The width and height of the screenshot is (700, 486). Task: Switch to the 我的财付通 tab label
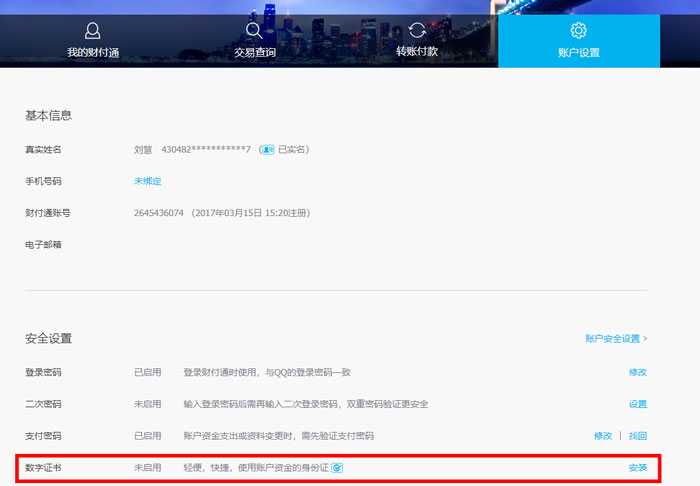point(93,52)
